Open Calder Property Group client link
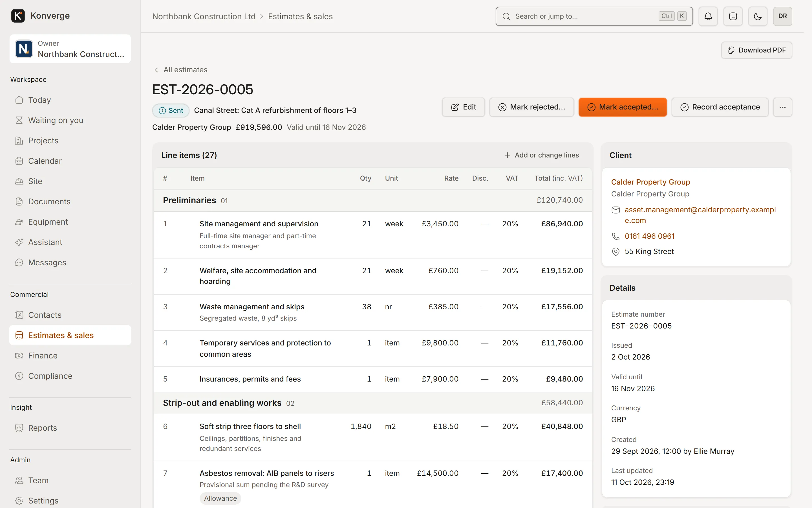The image size is (812, 508). point(650,182)
